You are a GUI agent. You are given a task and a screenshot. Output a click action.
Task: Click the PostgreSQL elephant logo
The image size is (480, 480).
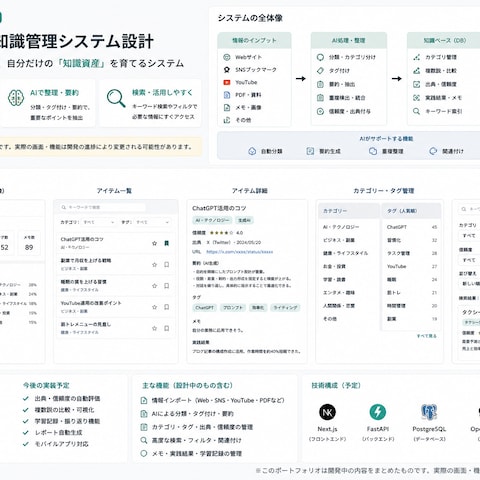(x=429, y=412)
